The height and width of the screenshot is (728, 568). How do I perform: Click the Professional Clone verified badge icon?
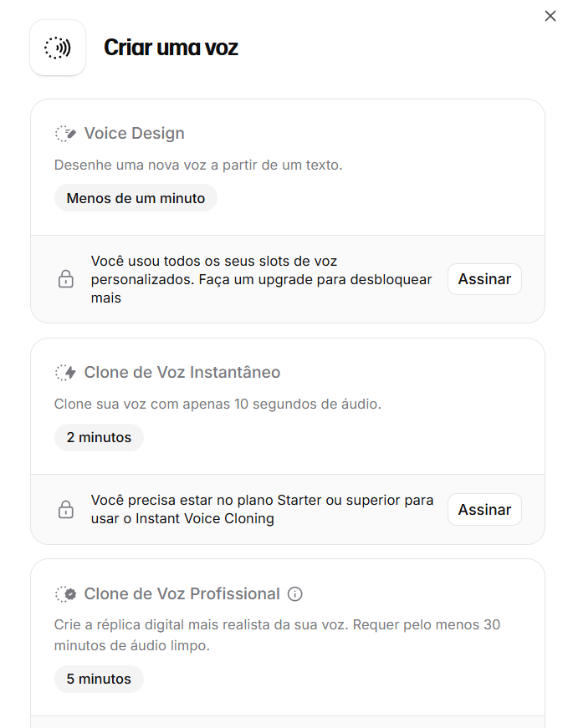tap(65, 593)
